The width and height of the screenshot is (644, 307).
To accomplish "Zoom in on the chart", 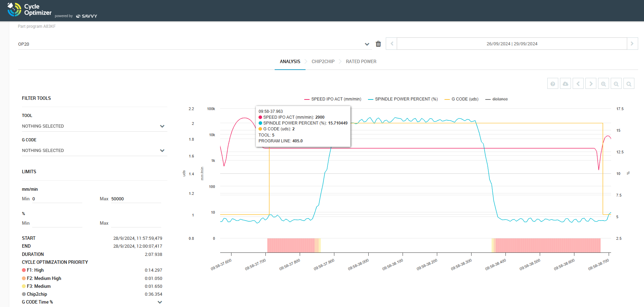I will pos(603,84).
